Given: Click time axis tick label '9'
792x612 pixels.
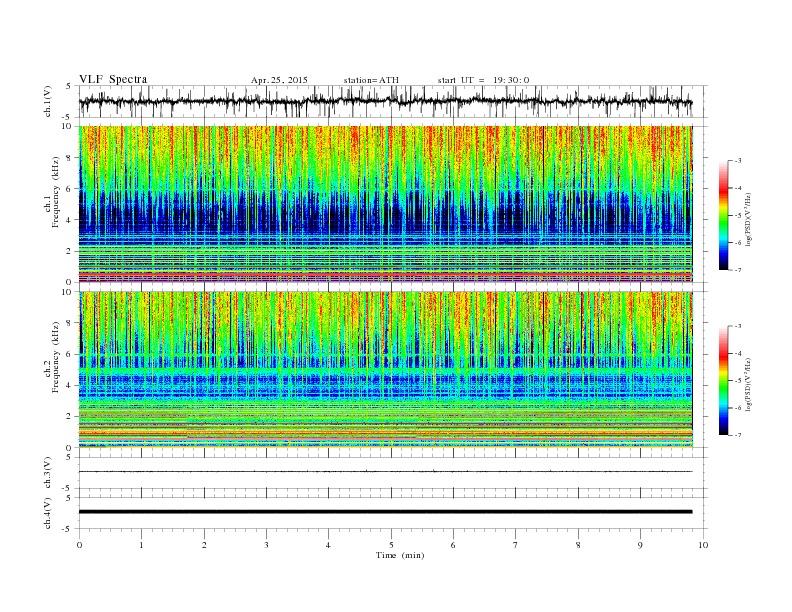Looking at the screenshot, I should tap(640, 545).
